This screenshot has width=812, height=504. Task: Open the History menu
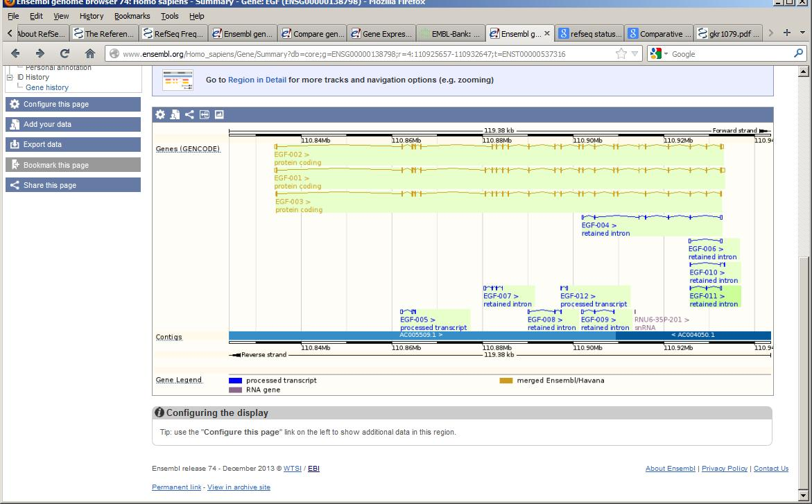tap(92, 16)
